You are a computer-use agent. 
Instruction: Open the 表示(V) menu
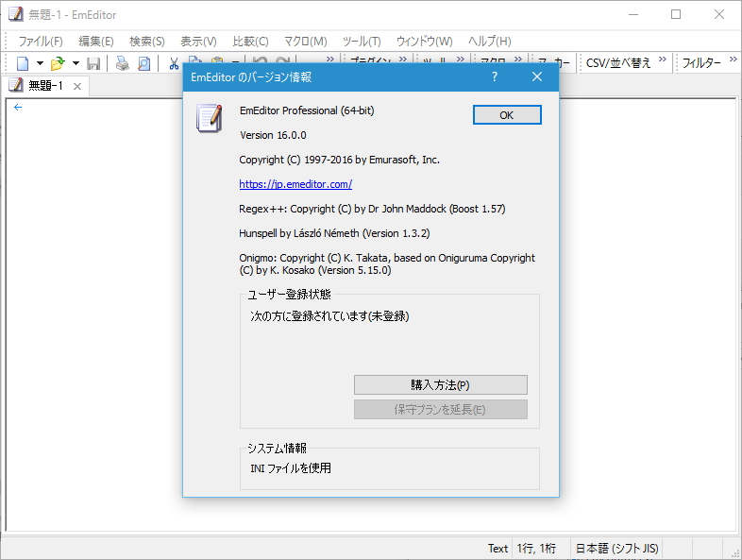[199, 42]
